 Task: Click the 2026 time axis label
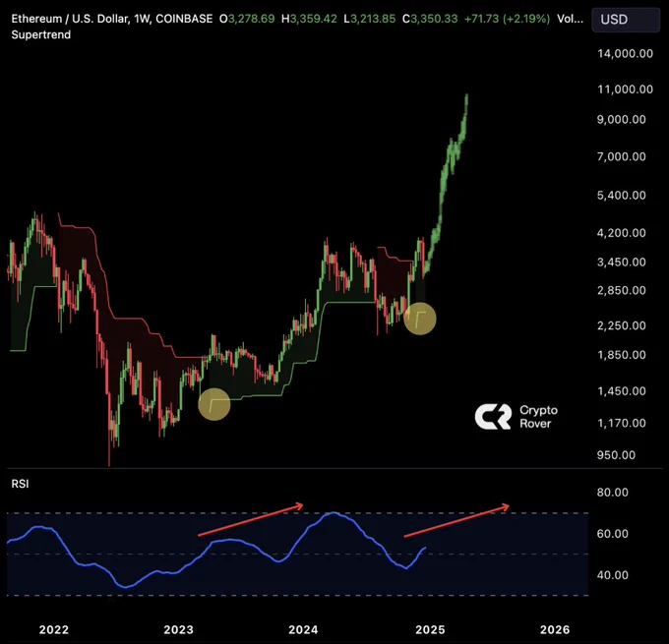tap(555, 630)
